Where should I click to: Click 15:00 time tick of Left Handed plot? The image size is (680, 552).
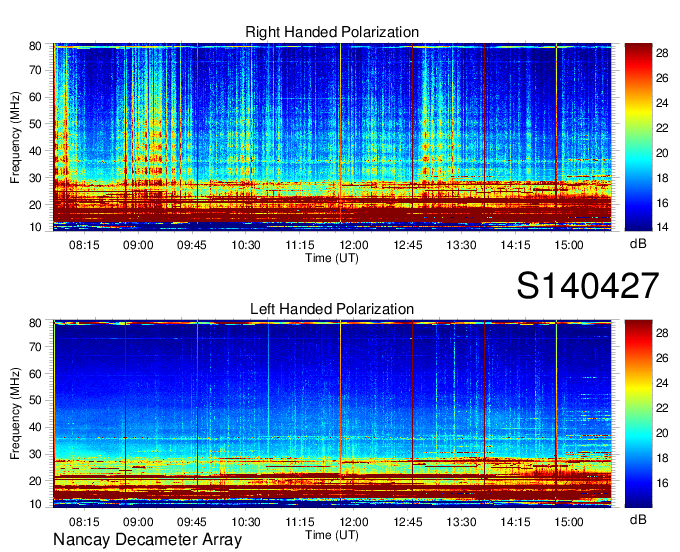tap(569, 522)
